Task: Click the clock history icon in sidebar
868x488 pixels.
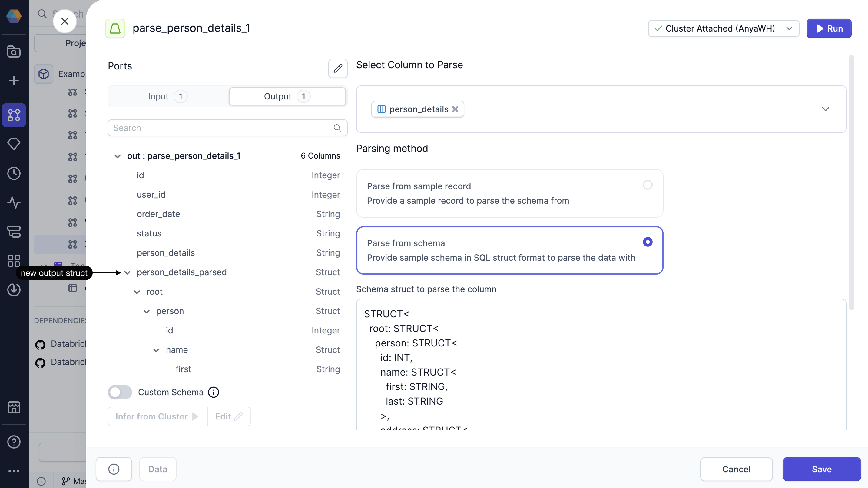Action: coord(14,173)
